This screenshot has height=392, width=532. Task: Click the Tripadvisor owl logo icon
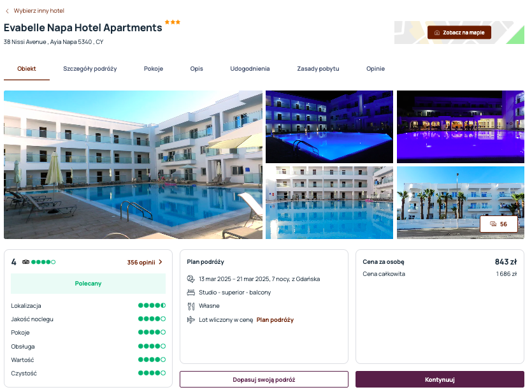25,262
